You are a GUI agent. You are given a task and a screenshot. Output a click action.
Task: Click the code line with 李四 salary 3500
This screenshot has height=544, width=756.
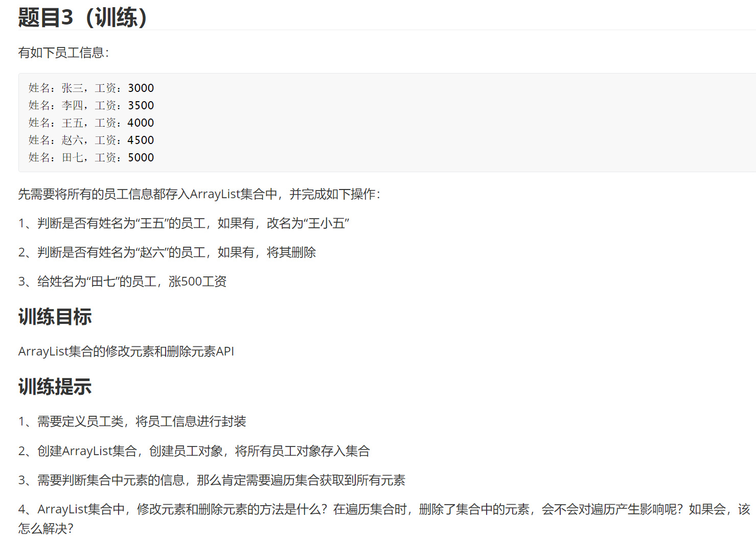[91, 105]
